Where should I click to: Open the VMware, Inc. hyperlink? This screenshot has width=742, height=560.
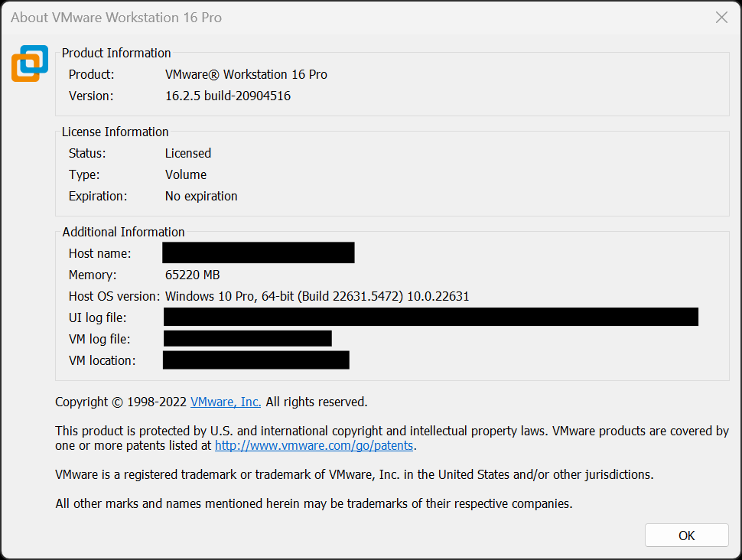tap(226, 402)
